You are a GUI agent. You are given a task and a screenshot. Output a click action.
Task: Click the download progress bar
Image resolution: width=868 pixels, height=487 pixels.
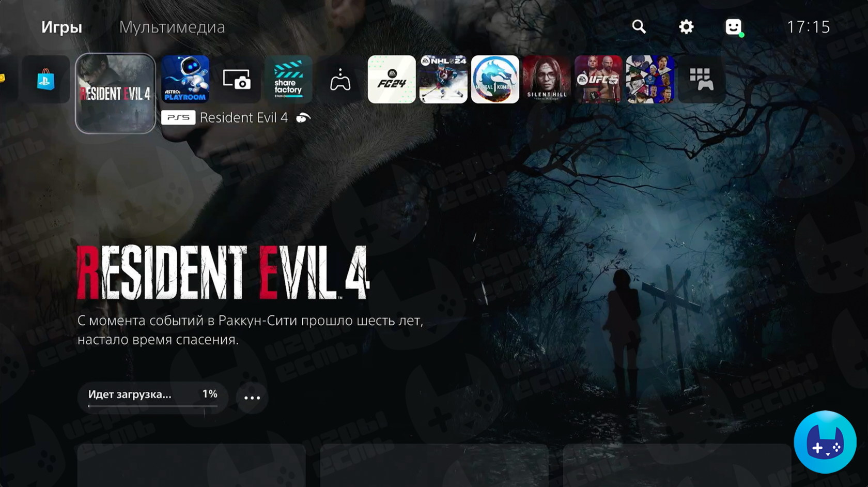152,406
